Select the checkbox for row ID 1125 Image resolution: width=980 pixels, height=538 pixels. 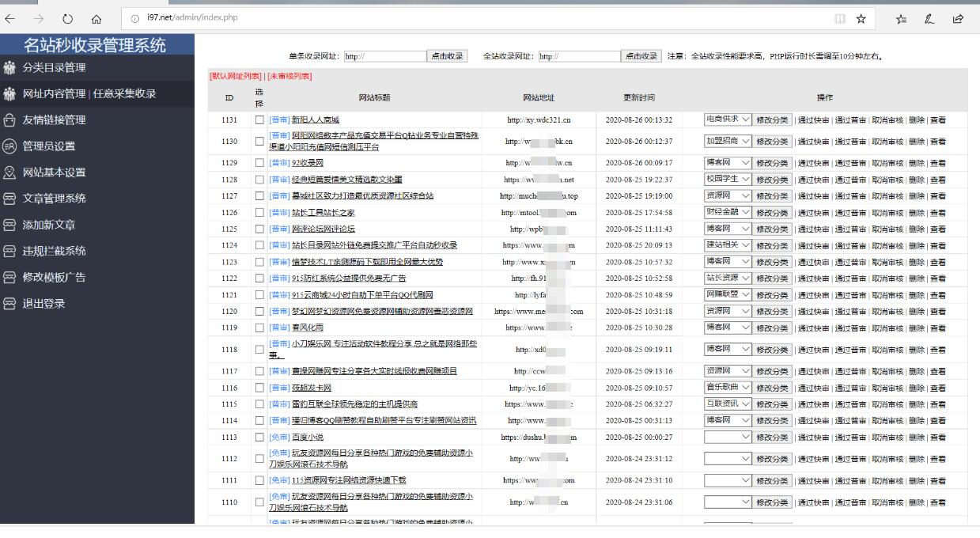pyautogui.click(x=259, y=229)
